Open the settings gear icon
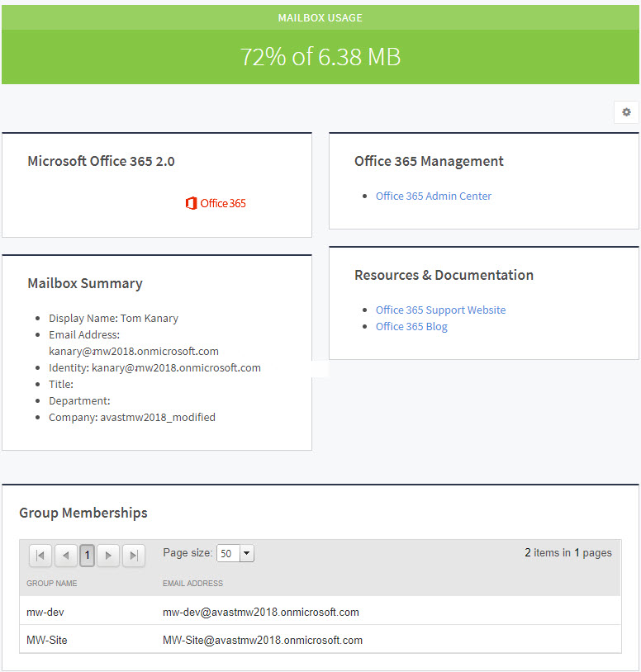The width and height of the screenshot is (641, 672). [626, 112]
